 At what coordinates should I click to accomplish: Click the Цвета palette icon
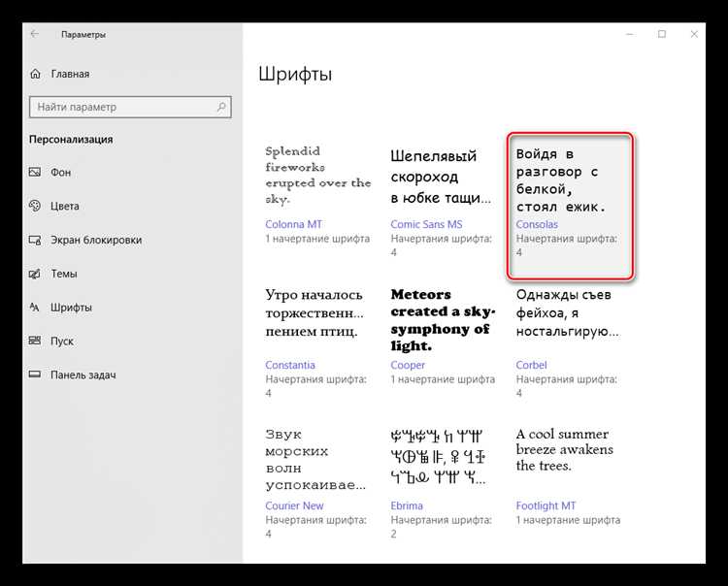tap(35, 206)
